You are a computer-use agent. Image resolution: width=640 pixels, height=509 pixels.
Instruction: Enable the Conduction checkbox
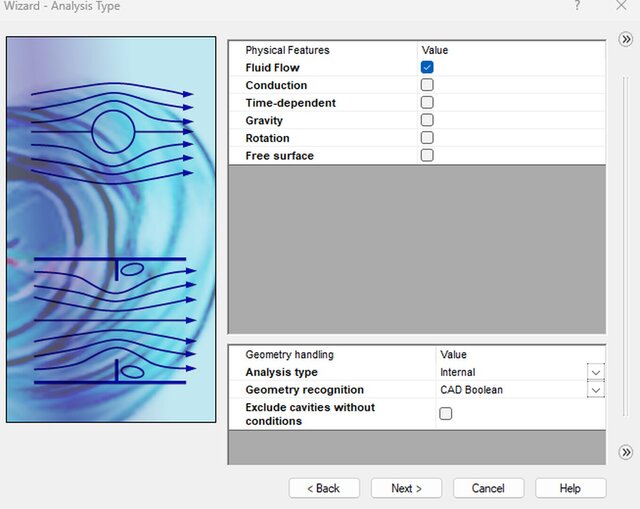pyautogui.click(x=427, y=85)
